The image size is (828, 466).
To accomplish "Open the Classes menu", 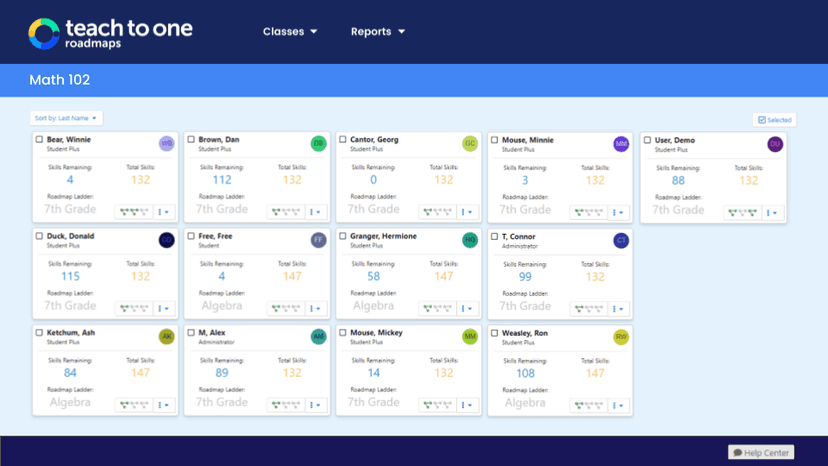I will [290, 32].
